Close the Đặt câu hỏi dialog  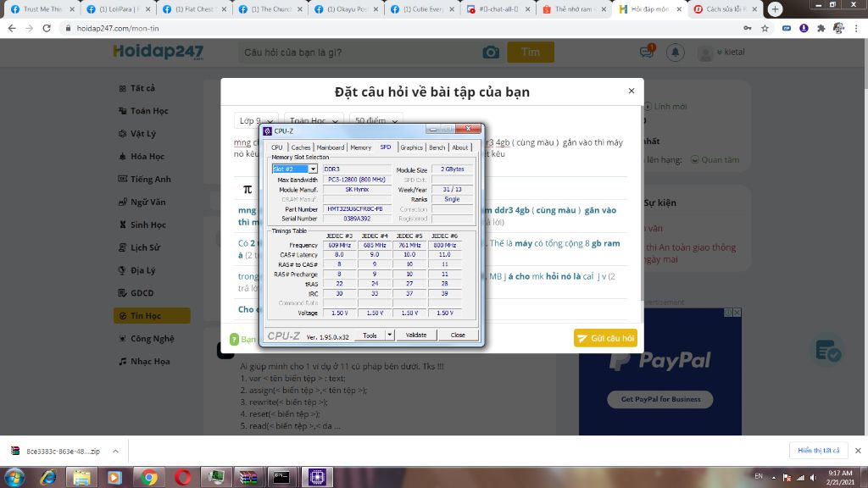point(631,91)
